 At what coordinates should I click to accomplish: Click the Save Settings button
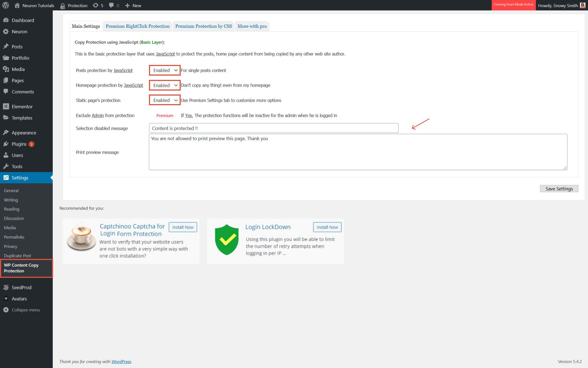point(559,189)
